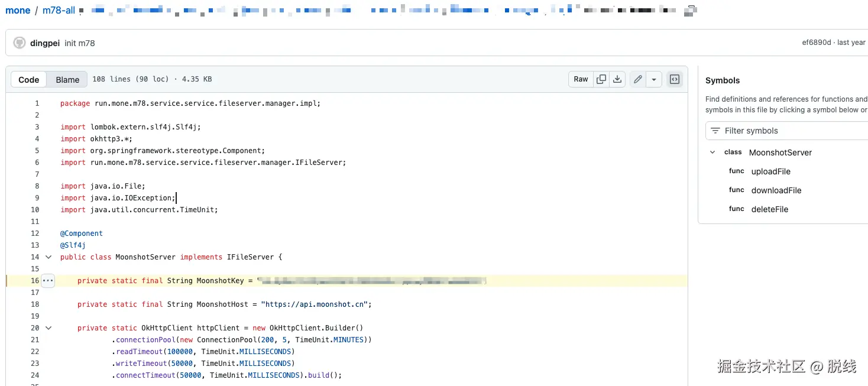Screen dimensions: 868x386
Task: Toggle the symbols panel button
Action: pyautogui.click(x=674, y=79)
